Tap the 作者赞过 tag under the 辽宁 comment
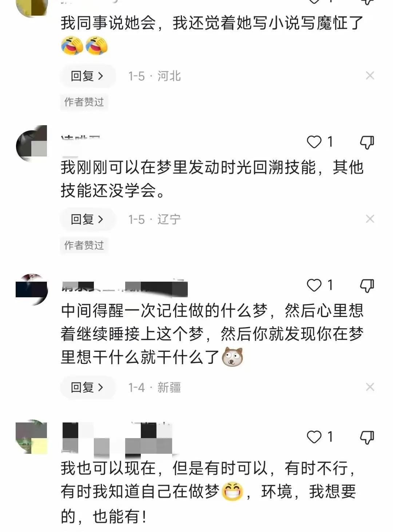 click(84, 245)
